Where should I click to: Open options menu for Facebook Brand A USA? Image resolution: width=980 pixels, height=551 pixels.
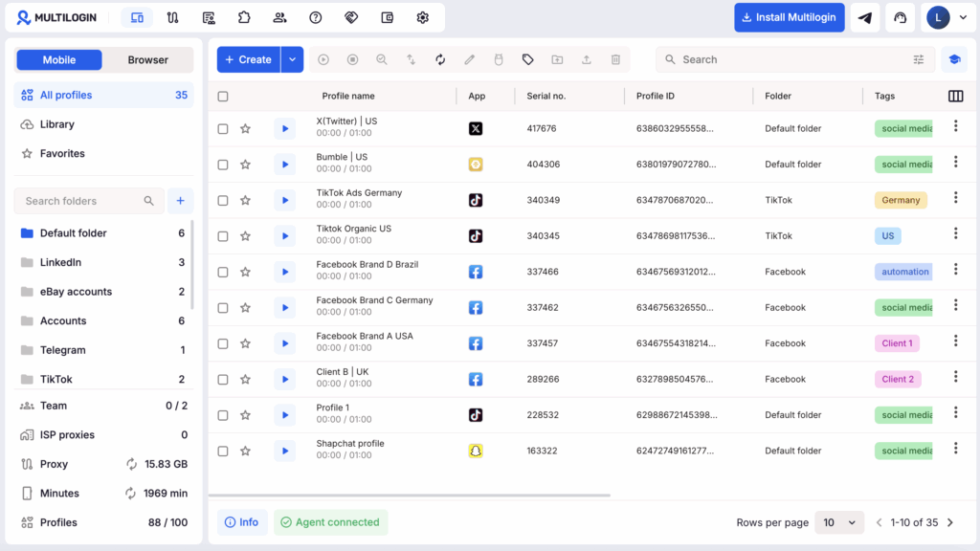pos(956,342)
